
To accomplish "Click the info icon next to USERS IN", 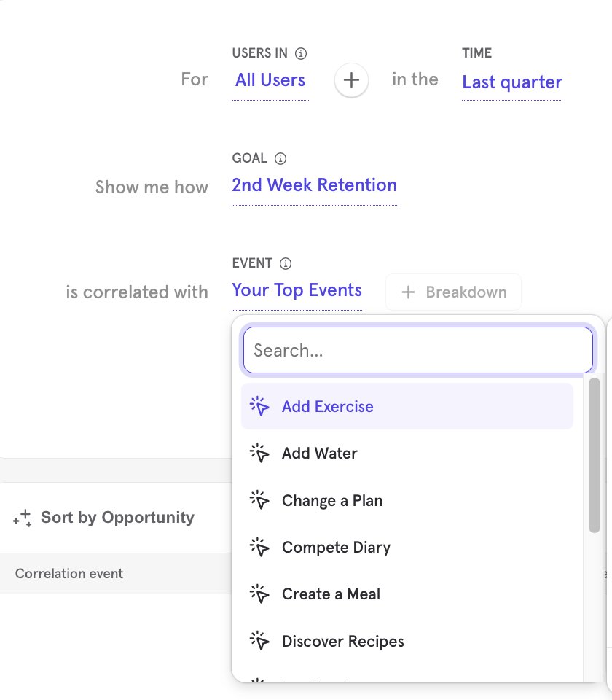I will pos(301,53).
